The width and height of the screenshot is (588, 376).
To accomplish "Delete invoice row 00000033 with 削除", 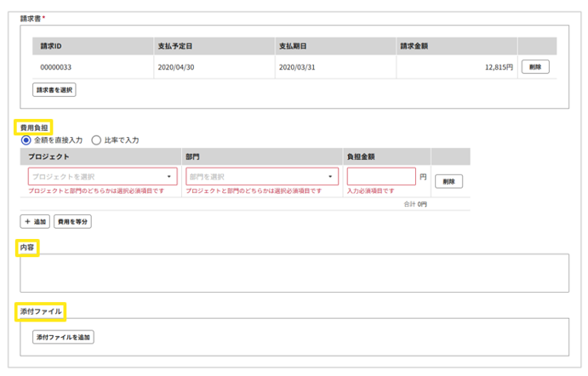I will point(534,66).
